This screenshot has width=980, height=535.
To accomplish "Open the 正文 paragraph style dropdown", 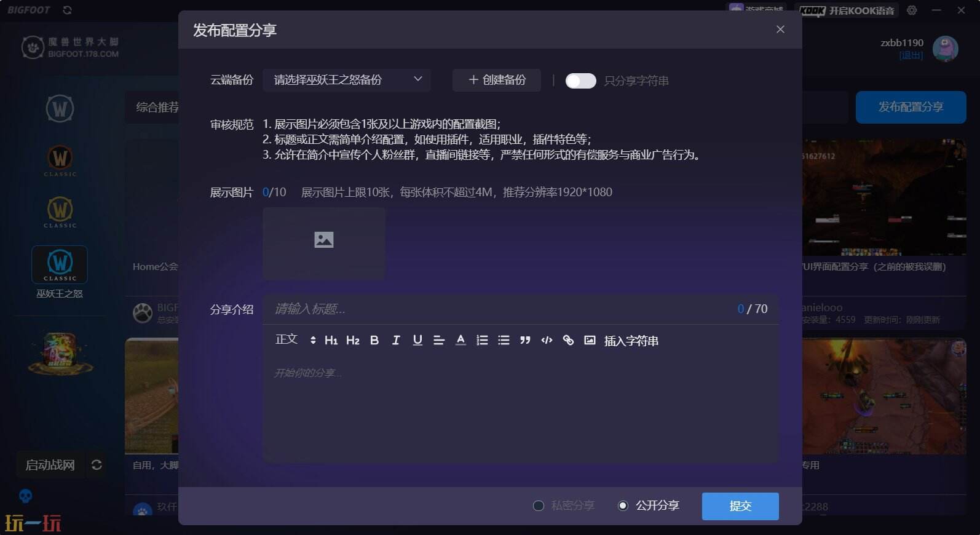I will (296, 339).
